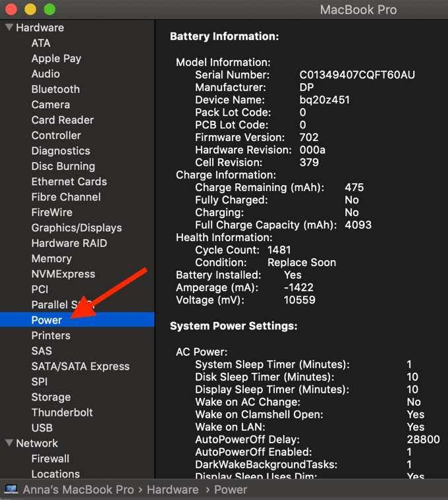Screen dimensions: 448x500
Task: Click the Cycle Count value 1481
Action: point(279,250)
